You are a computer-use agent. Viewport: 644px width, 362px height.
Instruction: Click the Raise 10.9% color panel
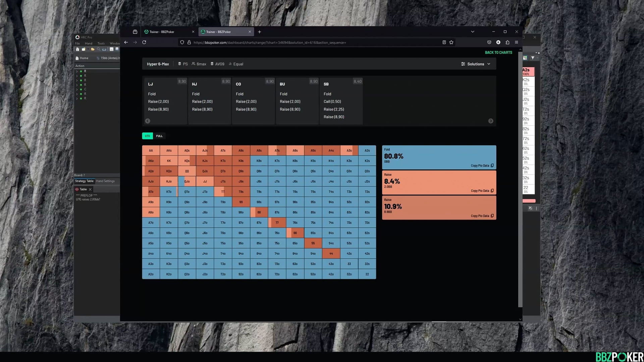click(439, 207)
